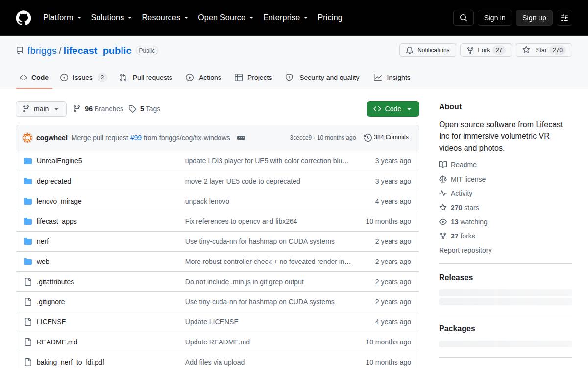Click the star icon beside 270 stars

pyautogui.click(x=443, y=208)
